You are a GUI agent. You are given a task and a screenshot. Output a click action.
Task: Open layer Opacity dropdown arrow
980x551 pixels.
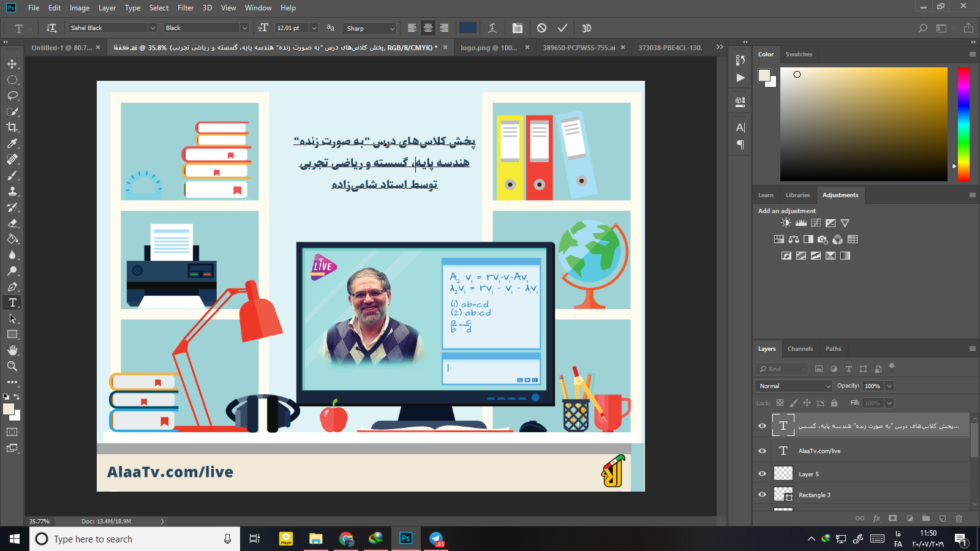(x=889, y=386)
